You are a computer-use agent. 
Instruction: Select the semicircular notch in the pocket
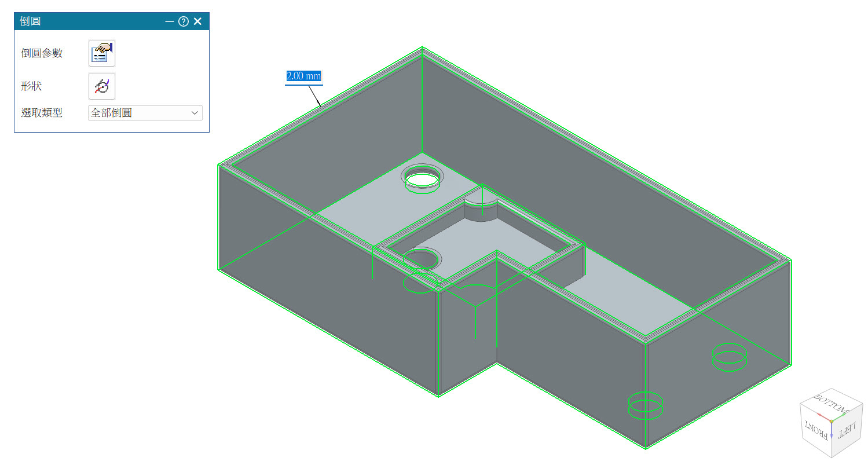pos(482,210)
